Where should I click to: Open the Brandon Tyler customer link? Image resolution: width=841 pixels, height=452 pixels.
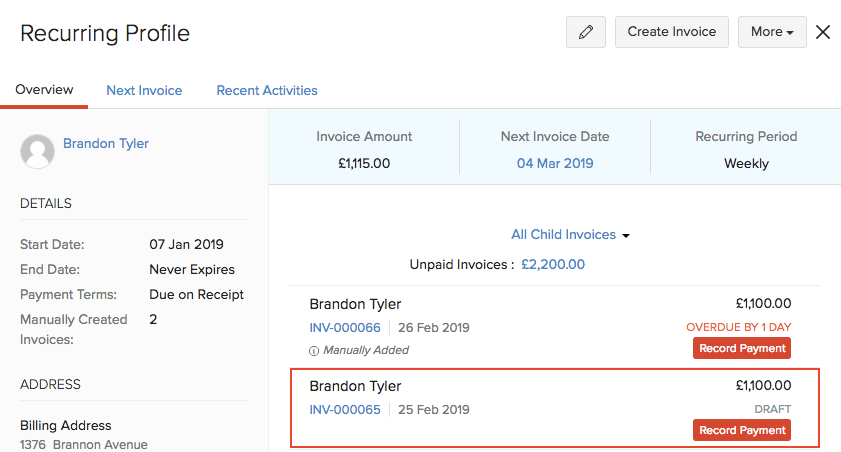(106, 144)
